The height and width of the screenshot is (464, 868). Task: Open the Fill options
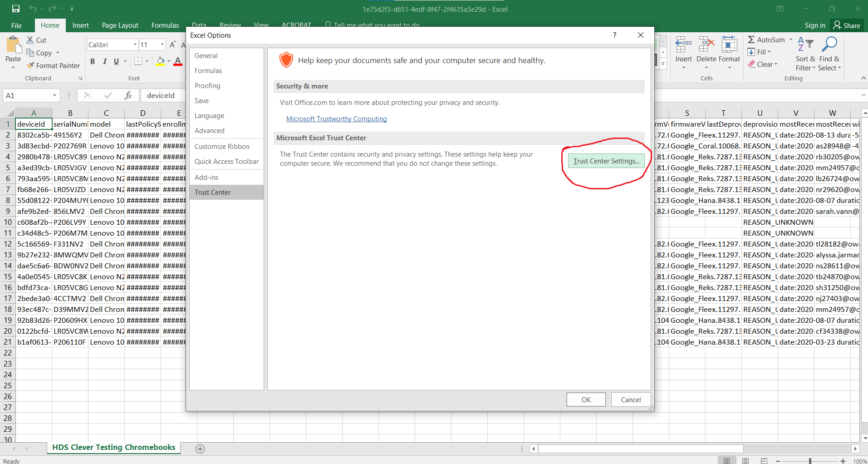759,52
